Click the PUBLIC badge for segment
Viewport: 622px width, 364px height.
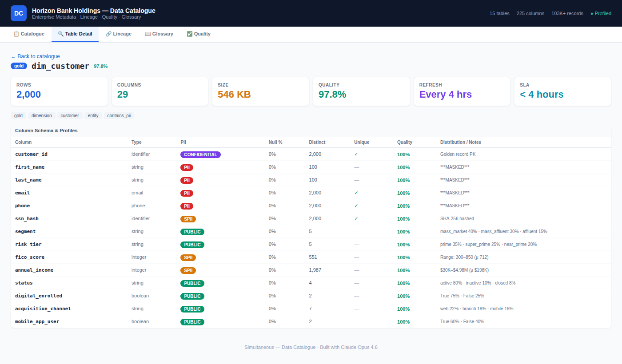(x=192, y=232)
